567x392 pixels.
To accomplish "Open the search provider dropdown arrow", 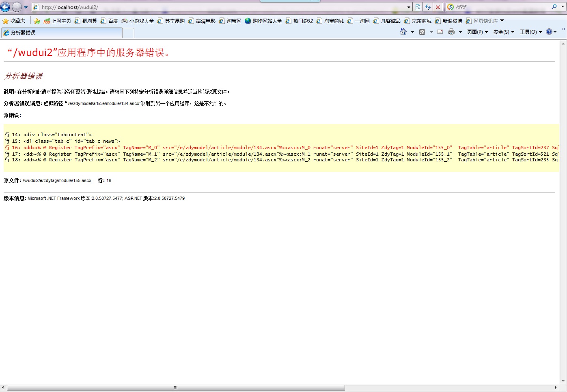I will (x=563, y=7).
